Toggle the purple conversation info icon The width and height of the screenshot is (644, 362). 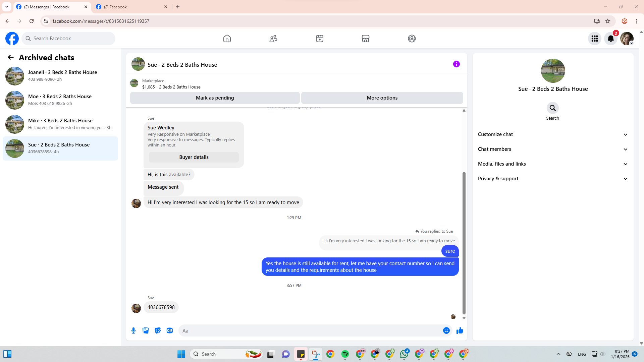click(456, 64)
